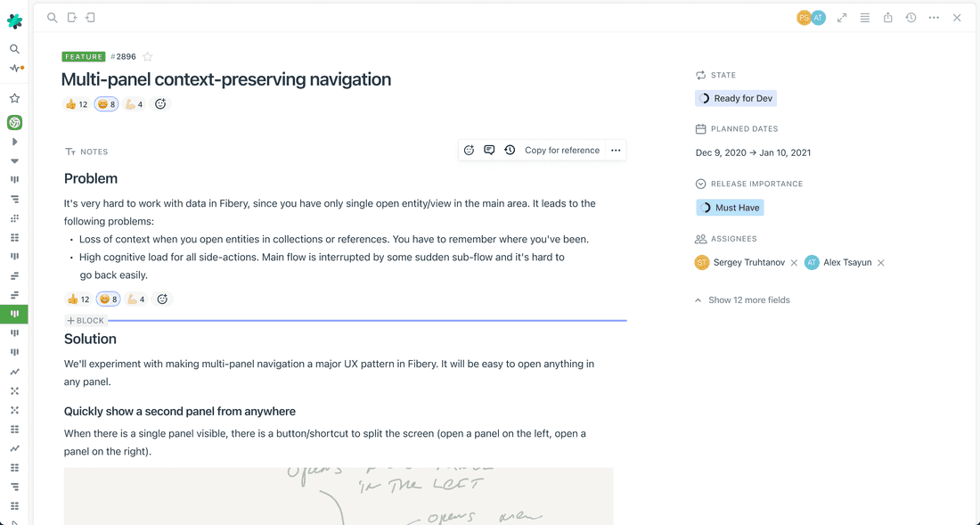Remove assignee Alex Tsayun
Viewport: 980px width, 525px height.
881,263
